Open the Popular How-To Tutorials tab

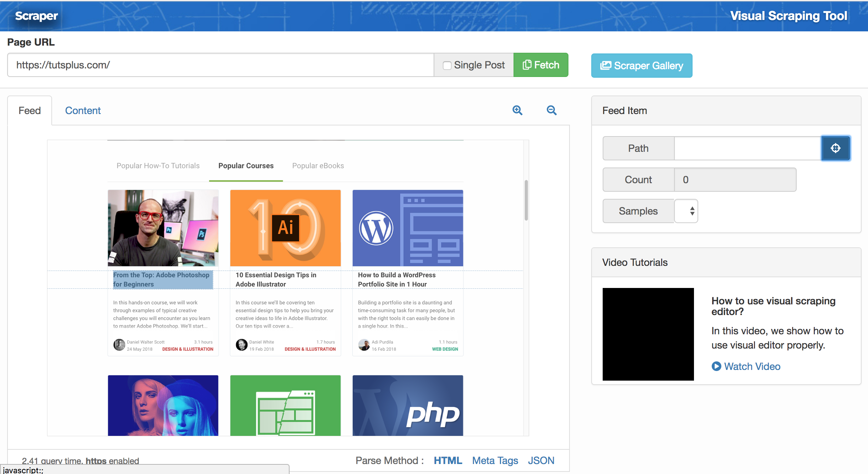(x=158, y=166)
